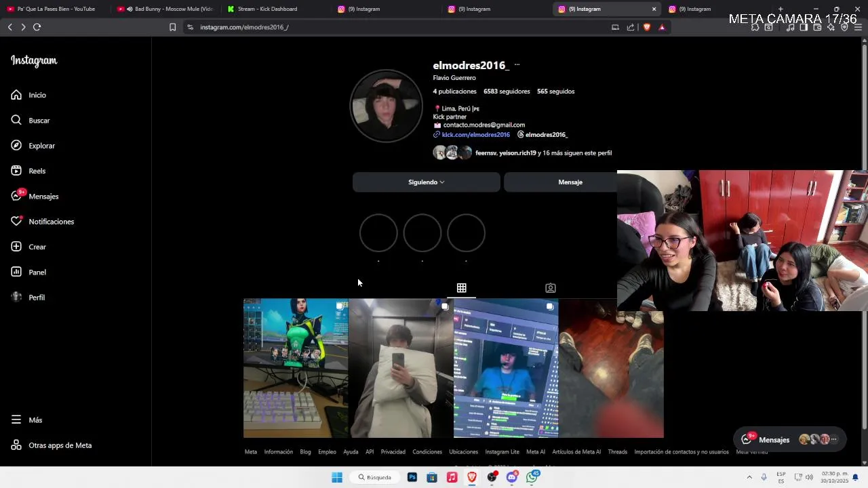The height and width of the screenshot is (488, 868).
Task: Open the blue screen streamer post
Action: click(x=506, y=368)
